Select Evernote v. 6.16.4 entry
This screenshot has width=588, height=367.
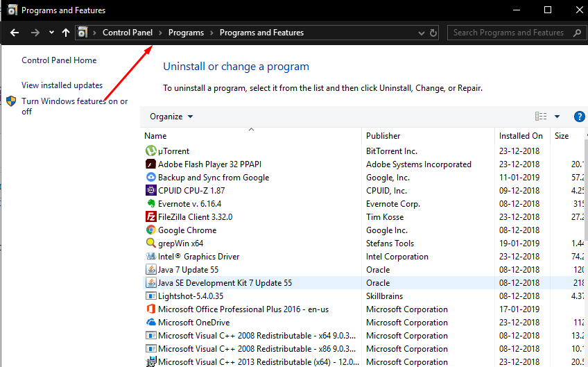click(x=189, y=204)
